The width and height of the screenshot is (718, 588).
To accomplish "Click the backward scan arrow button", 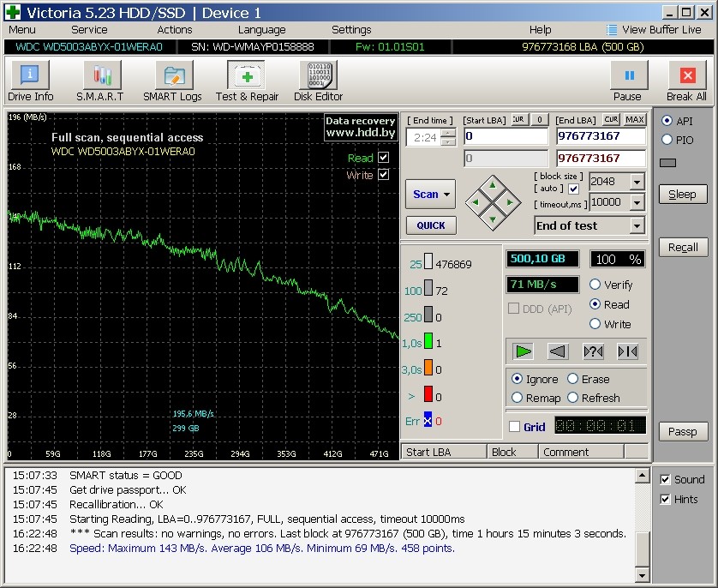I will click(x=558, y=351).
